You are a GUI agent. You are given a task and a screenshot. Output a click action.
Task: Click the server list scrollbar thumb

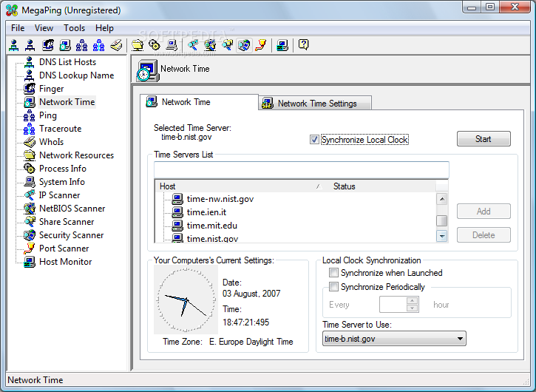click(441, 220)
